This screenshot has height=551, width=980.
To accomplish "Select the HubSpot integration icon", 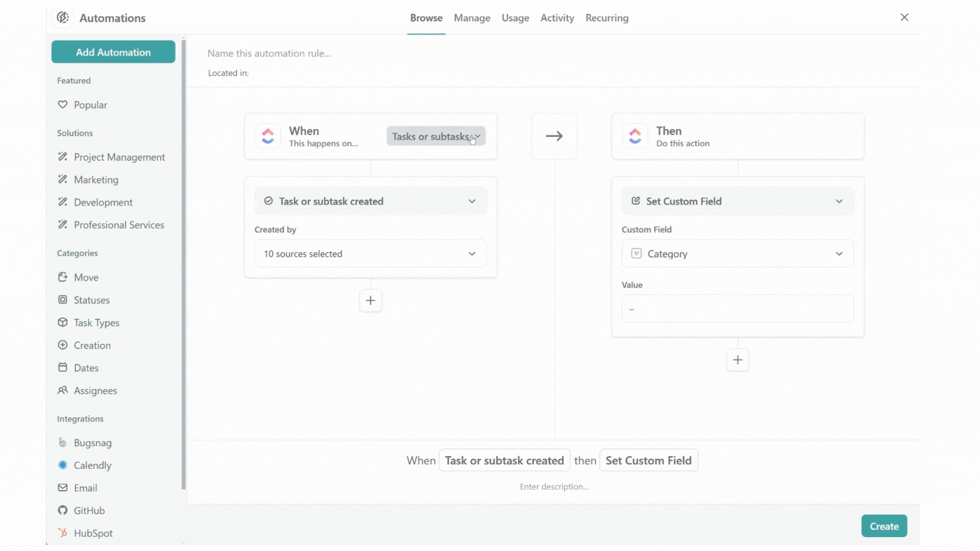I will [62, 533].
